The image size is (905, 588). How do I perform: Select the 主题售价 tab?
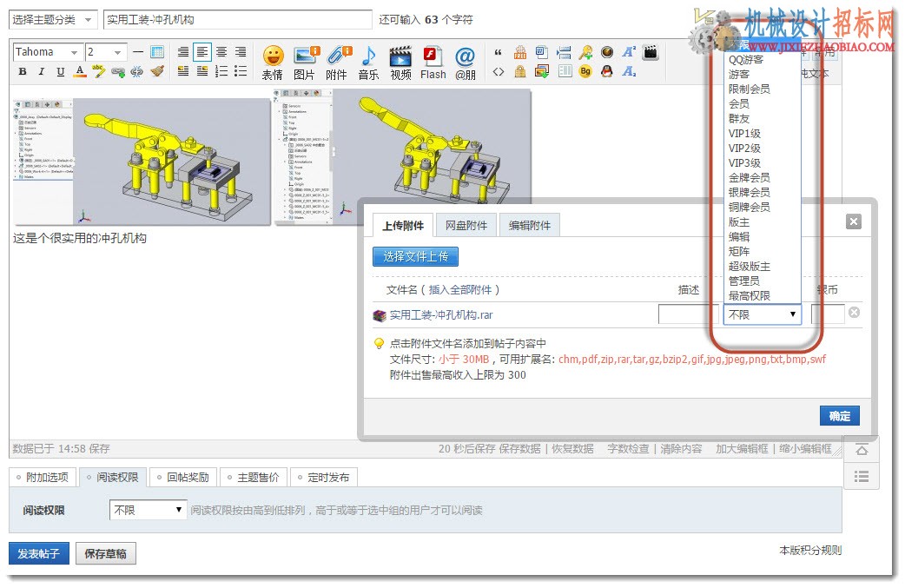(x=254, y=477)
